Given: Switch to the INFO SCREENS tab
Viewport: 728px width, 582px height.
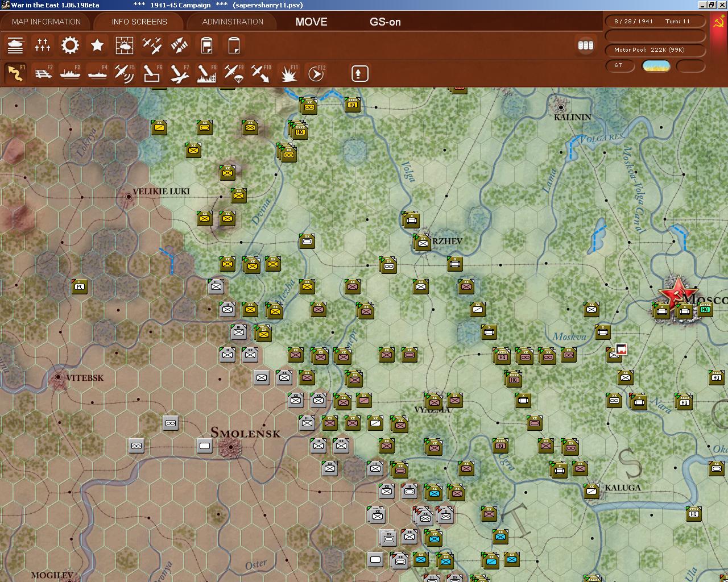Looking at the screenshot, I should pos(139,22).
